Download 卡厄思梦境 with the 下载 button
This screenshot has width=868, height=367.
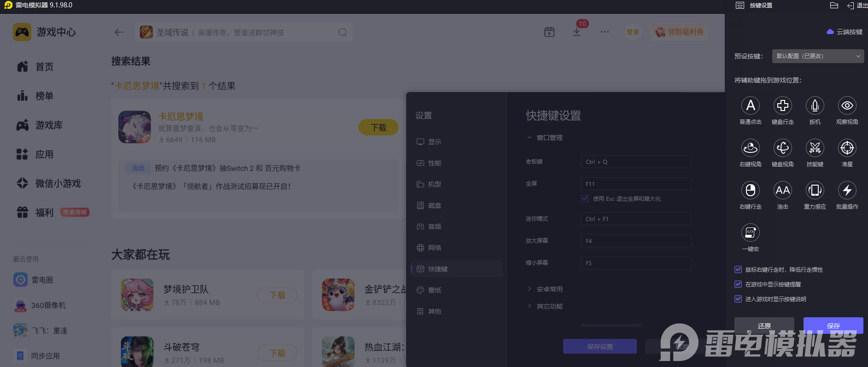coord(379,127)
